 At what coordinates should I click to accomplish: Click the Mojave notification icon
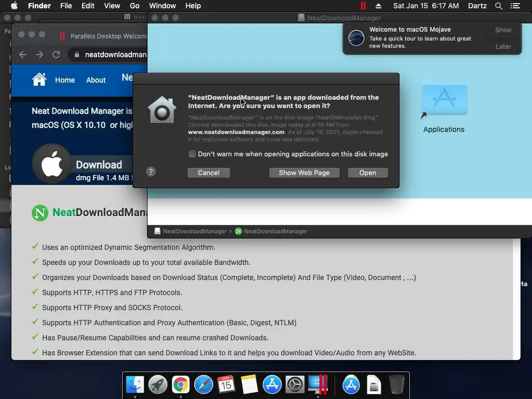pyautogui.click(x=356, y=37)
